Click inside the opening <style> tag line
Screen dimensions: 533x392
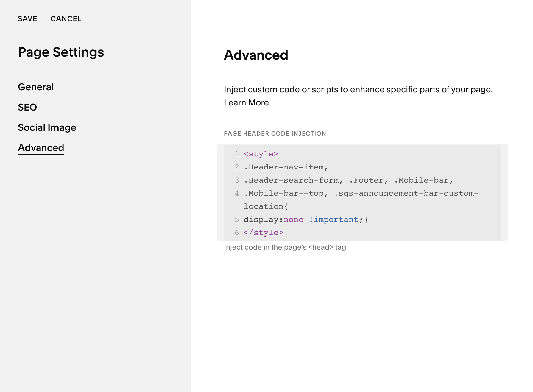[x=261, y=154]
